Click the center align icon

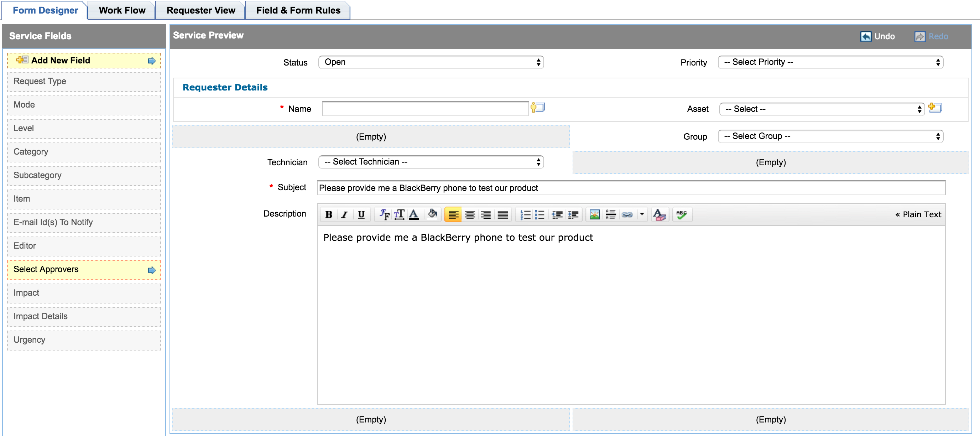click(469, 214)
